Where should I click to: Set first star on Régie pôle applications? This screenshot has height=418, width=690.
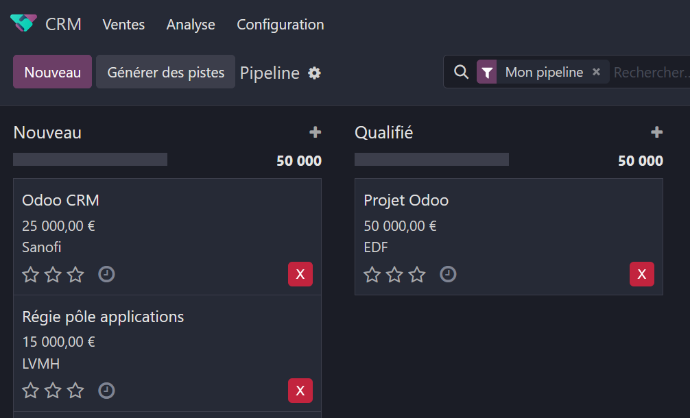pyautogui.click(x=31, y=390)
